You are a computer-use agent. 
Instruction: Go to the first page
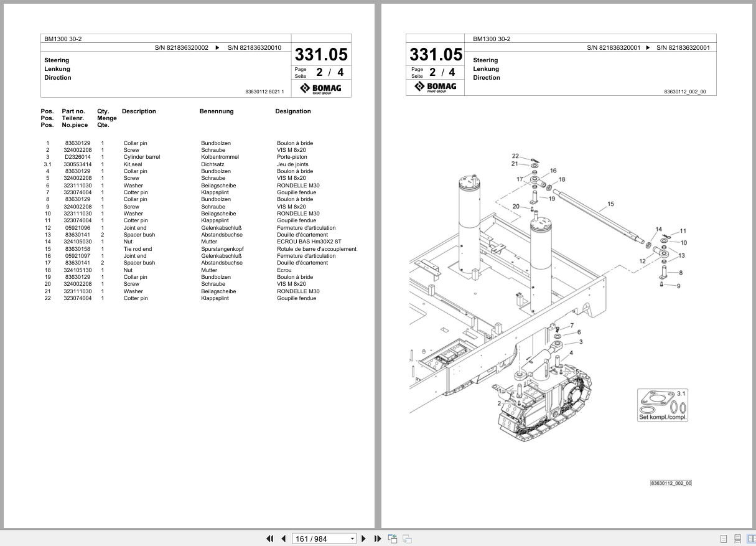coord(270,539)
